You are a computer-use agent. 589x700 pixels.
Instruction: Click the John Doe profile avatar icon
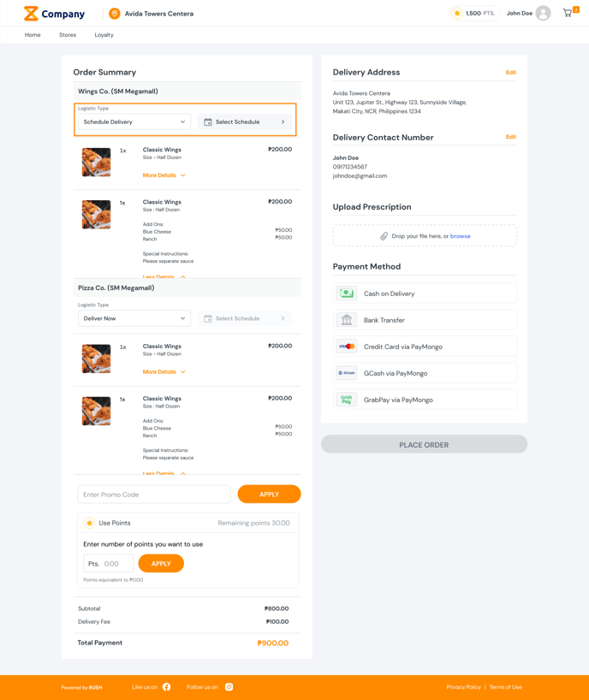541,13
